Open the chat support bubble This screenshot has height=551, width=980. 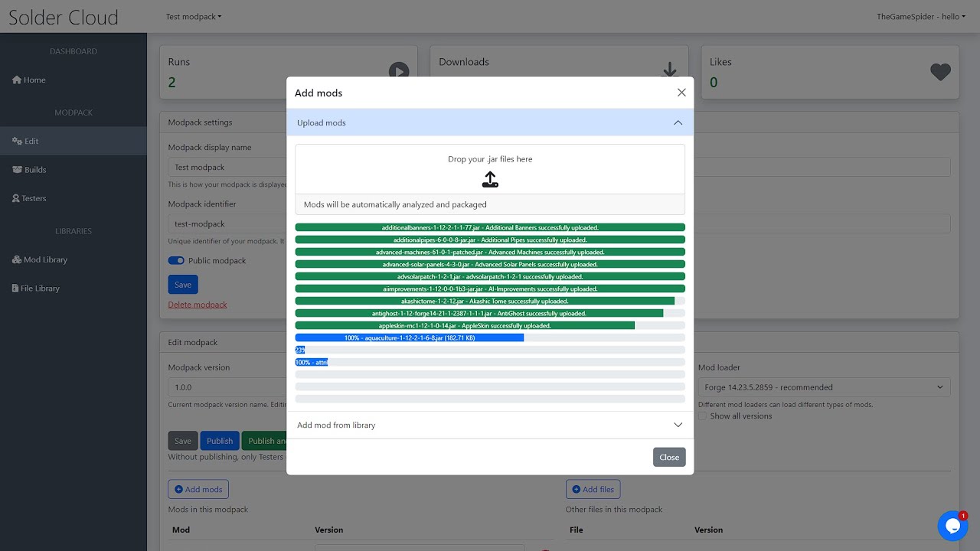coord(952,526)
